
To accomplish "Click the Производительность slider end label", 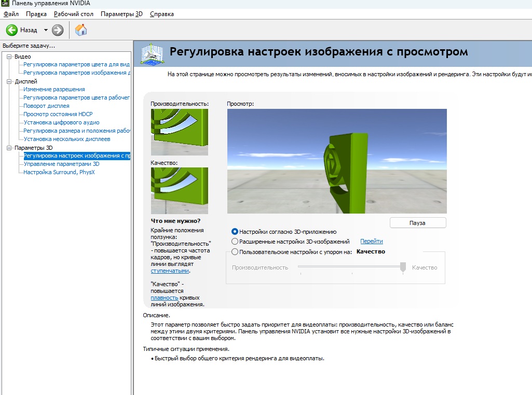I will click(x=260, y=267).
